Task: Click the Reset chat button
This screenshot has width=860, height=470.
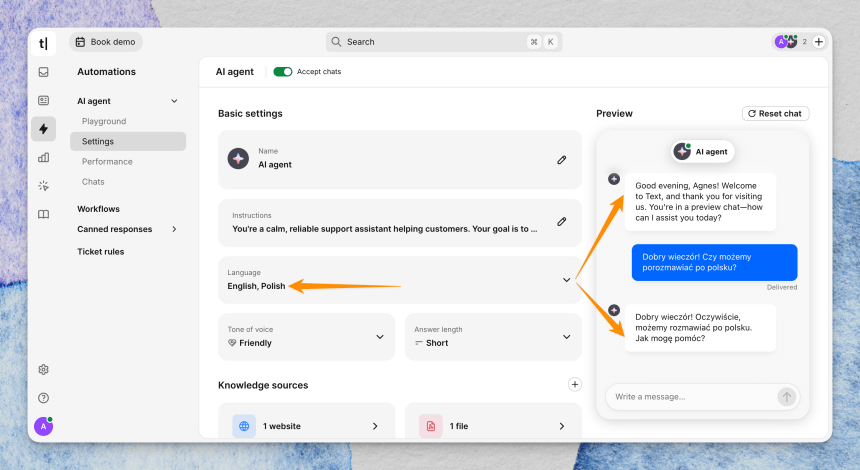Action: (775, 114)
